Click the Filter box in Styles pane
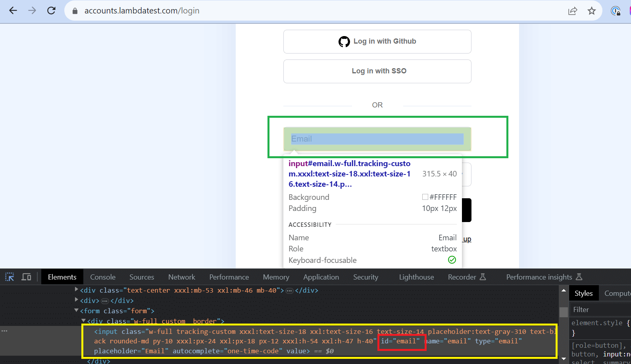Screen dimensions: 631x364 pyautogui.click(x=599, y=310)
